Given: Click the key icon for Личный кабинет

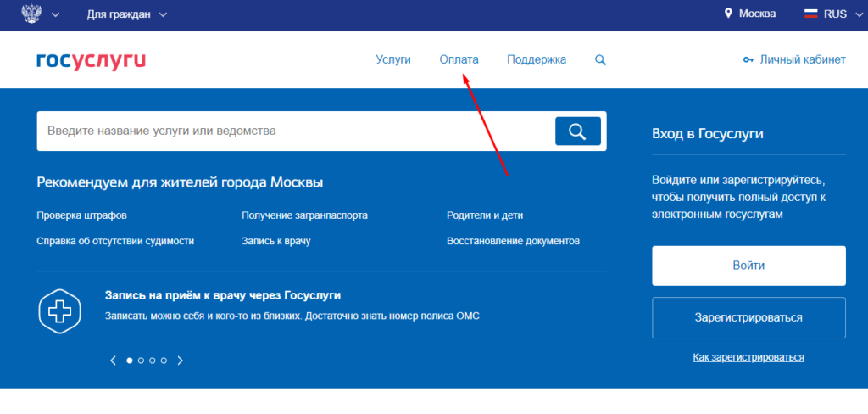Looking at the screenshot, I should tap(748, 60).
